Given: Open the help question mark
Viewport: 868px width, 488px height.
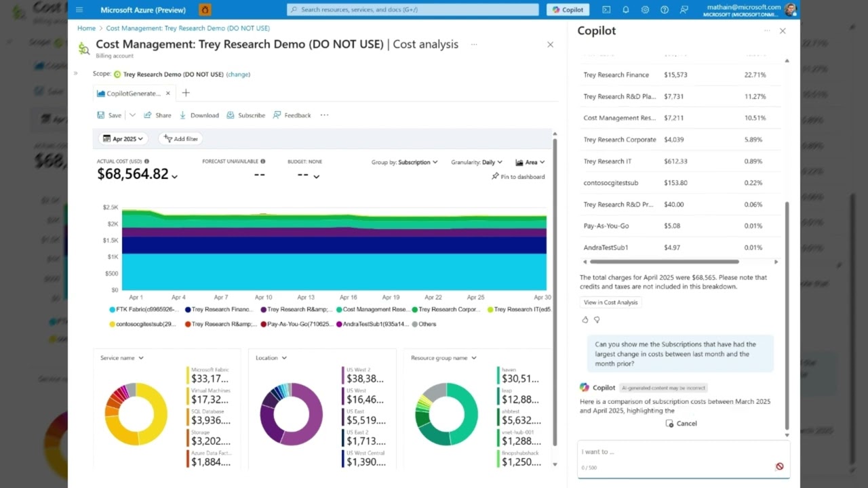Looking at the screenshot, I should click(665, 9).
